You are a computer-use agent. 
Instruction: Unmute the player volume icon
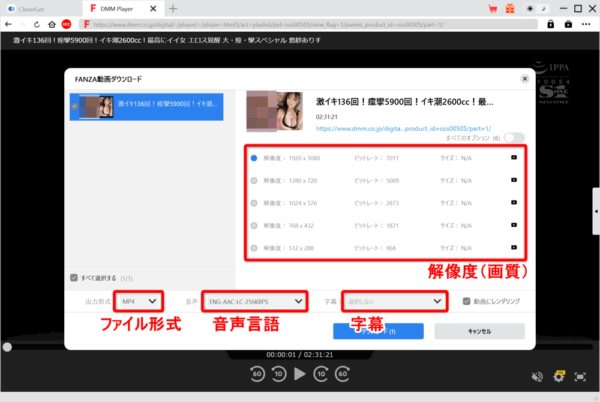point(537,377)
